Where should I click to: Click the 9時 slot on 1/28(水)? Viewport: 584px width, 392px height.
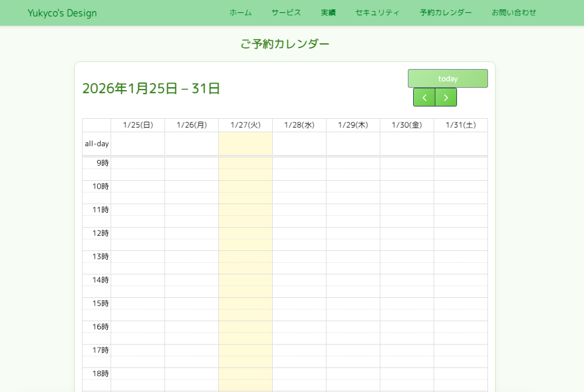coord(299,169)
